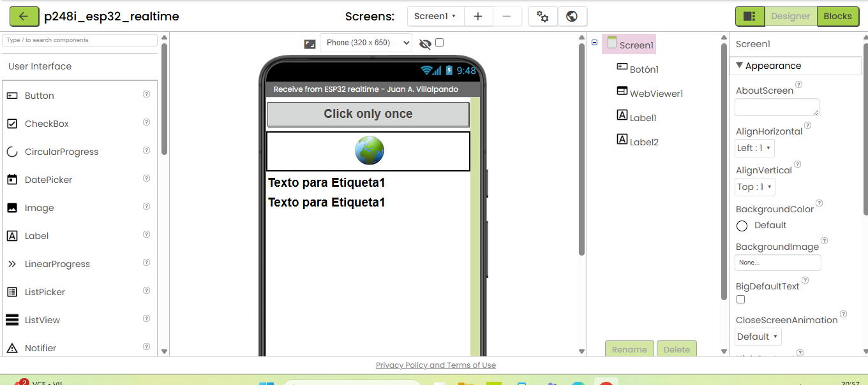Click the BackgroundColor Default swatch

click(742, 226)
